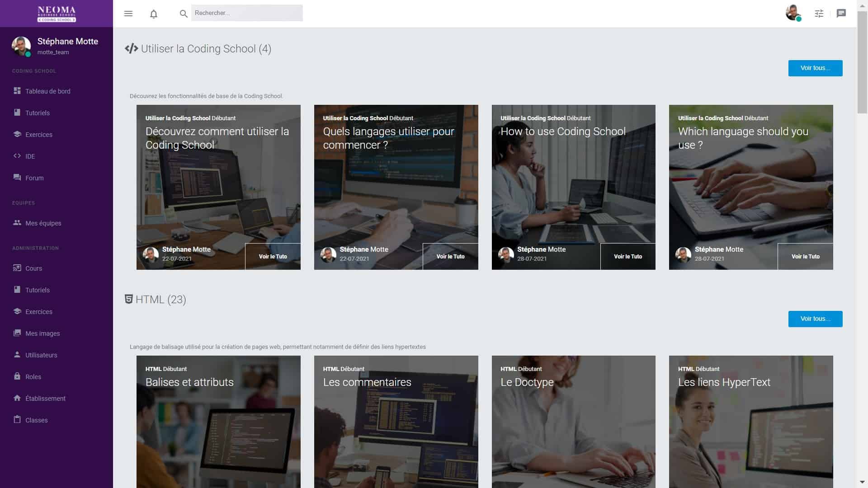The width and height of the screenshot is (868, 488).
Task: Open the Balises et attributs tutorial card
Action: click(x=218, y=422)
